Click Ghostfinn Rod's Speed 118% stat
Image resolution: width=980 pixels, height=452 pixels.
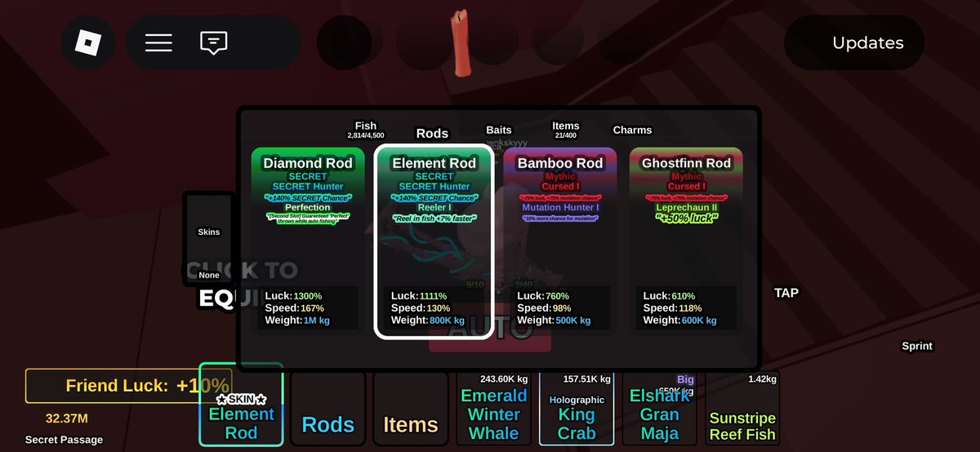(673, 308)
